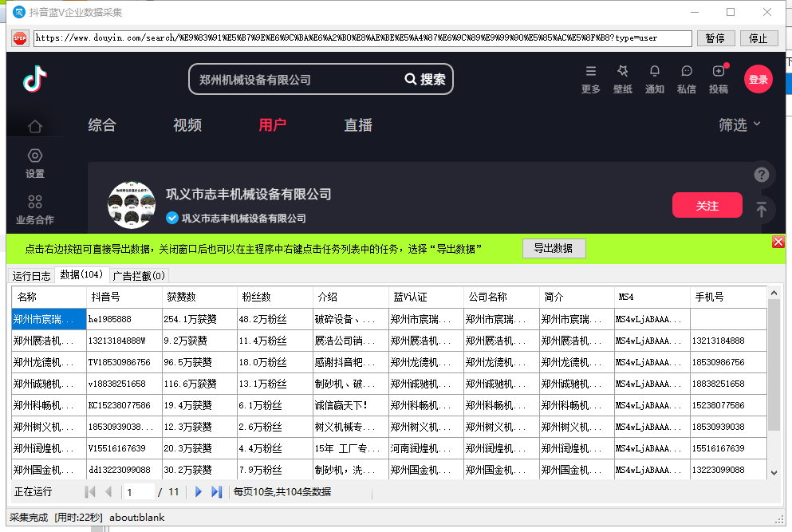The height and width of the screenshot is (532, 792).
Task: Go to next data page
Action: point(198,491)
